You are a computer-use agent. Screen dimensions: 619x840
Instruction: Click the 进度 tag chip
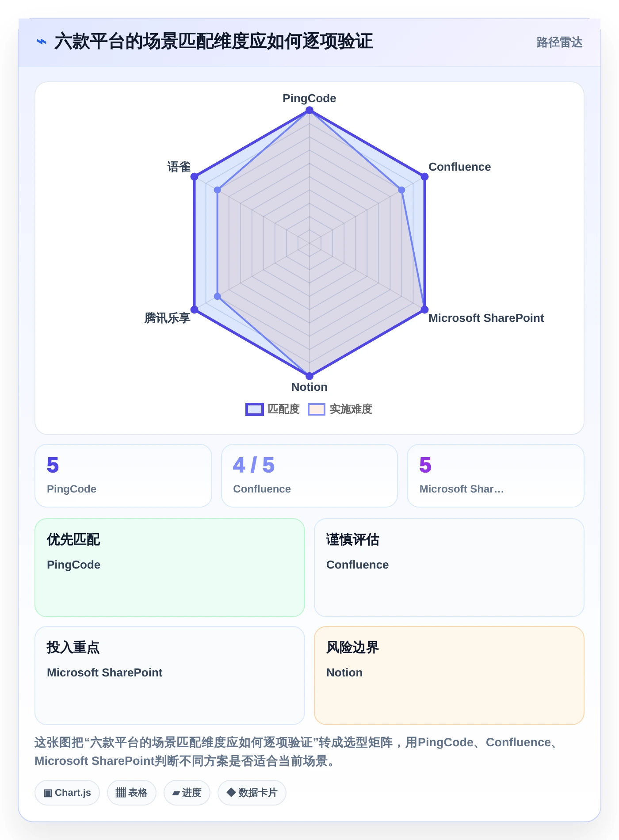click(187, 793)
